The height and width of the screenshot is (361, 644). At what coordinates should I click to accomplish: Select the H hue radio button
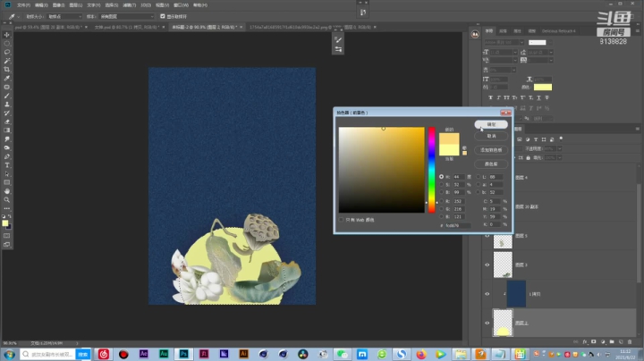tap(442, 177)
